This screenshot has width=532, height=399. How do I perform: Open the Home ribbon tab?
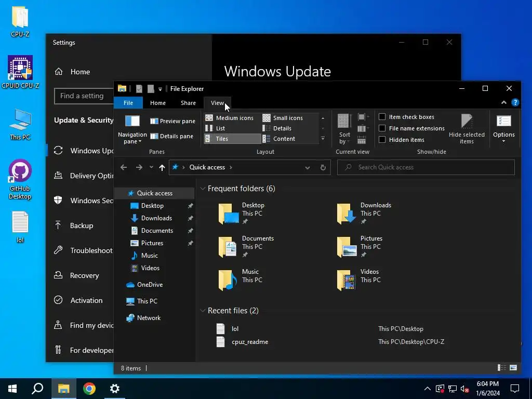158,103
